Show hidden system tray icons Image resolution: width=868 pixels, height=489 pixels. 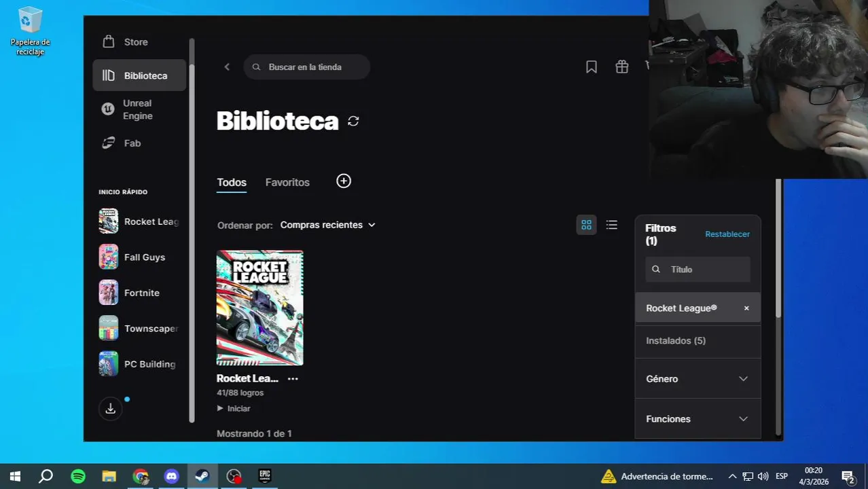click(x=732, y=476)
